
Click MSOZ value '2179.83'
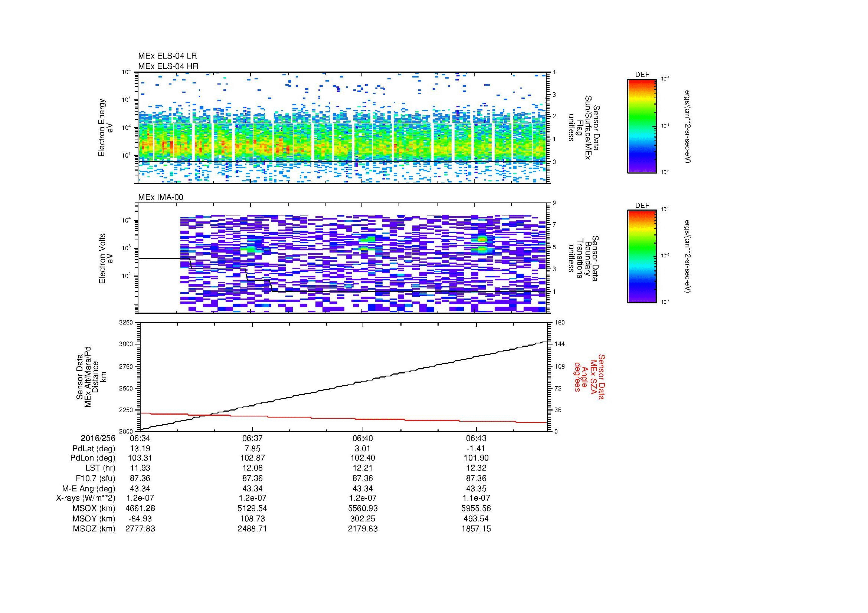coord(363,529)
